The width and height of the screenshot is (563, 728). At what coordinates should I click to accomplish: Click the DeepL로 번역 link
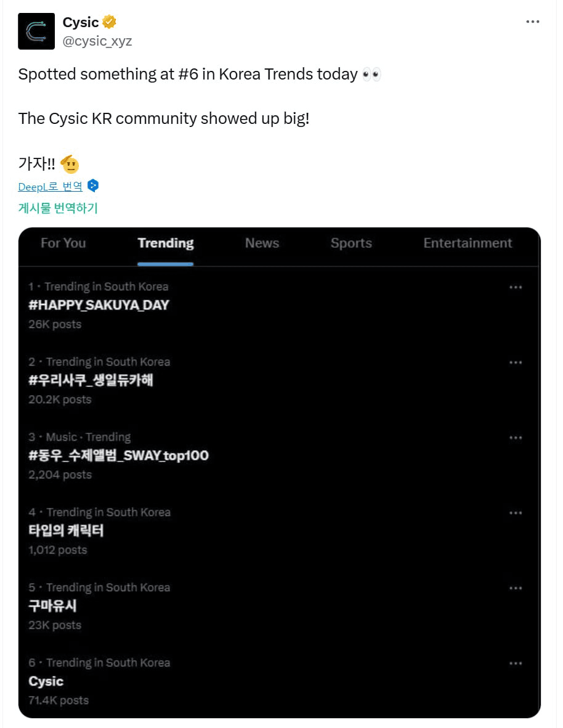pyautogui.click(x=51, y=187)
